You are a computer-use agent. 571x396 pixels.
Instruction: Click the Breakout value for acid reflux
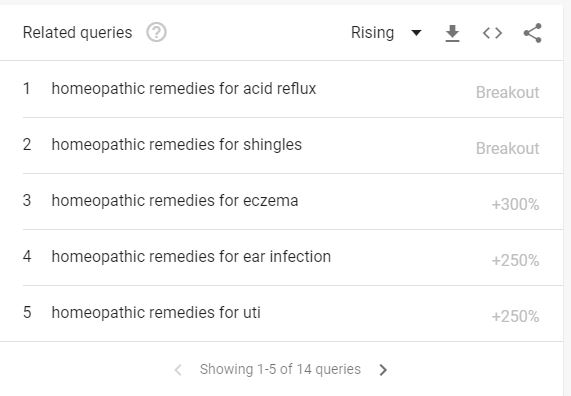pyautogui.click(x=507, y=93)
